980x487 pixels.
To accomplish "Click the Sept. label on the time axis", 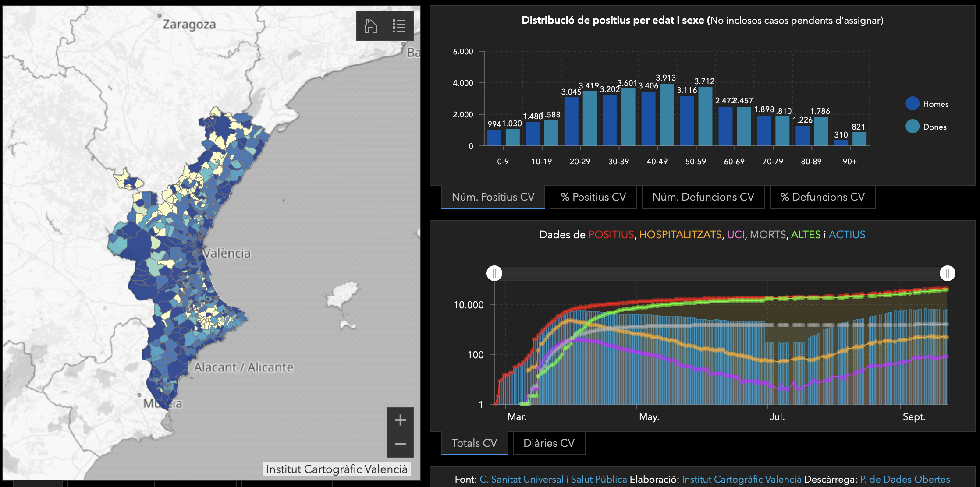I will pyautogui.click(x=914, y=417).
